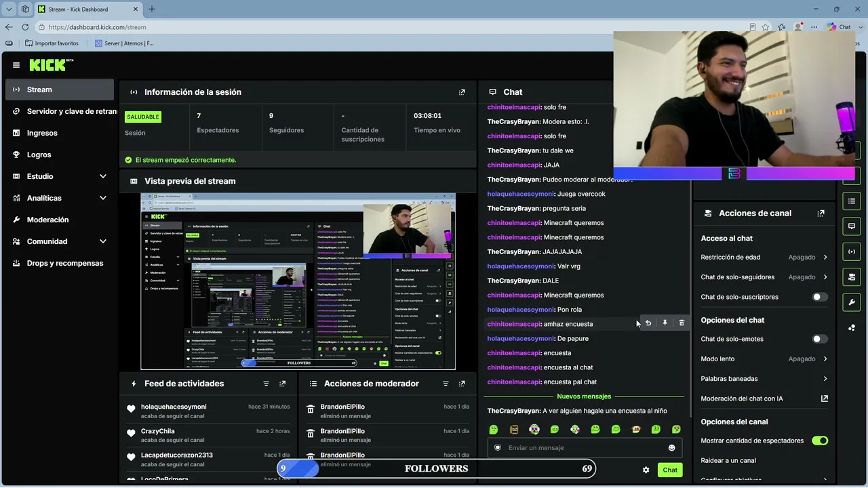This screenshot has width=868, height=488.
Task: Insert the first green quick emote
Action: (x=494, y=429)
